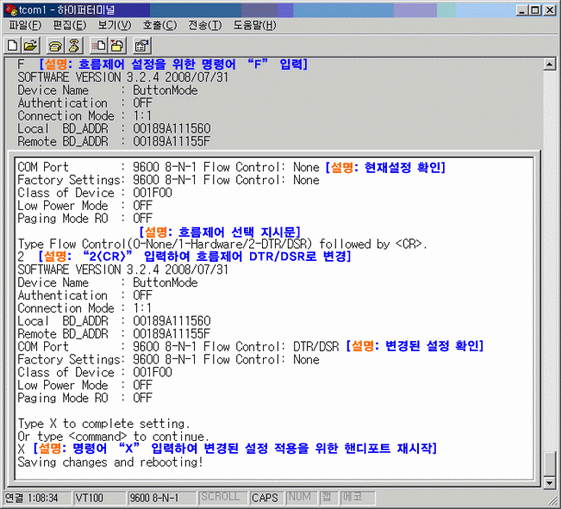Screen dimensions: 561x509
Task: Click the HyperTerminal title bar app icon
Action: 11,10
